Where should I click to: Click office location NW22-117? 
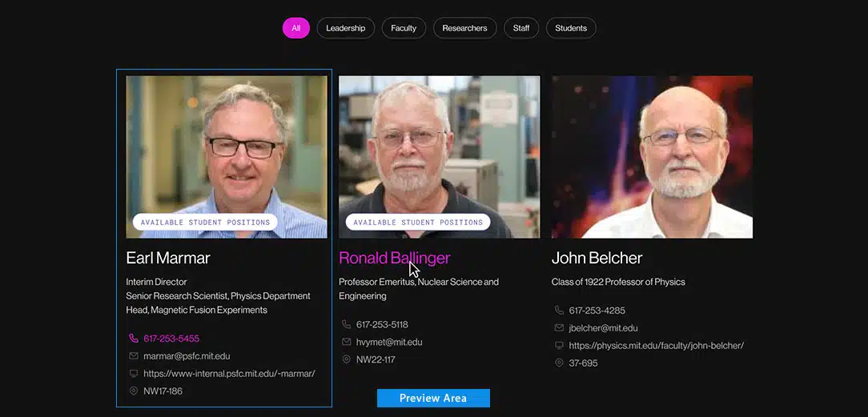click(x=376, y=359)
